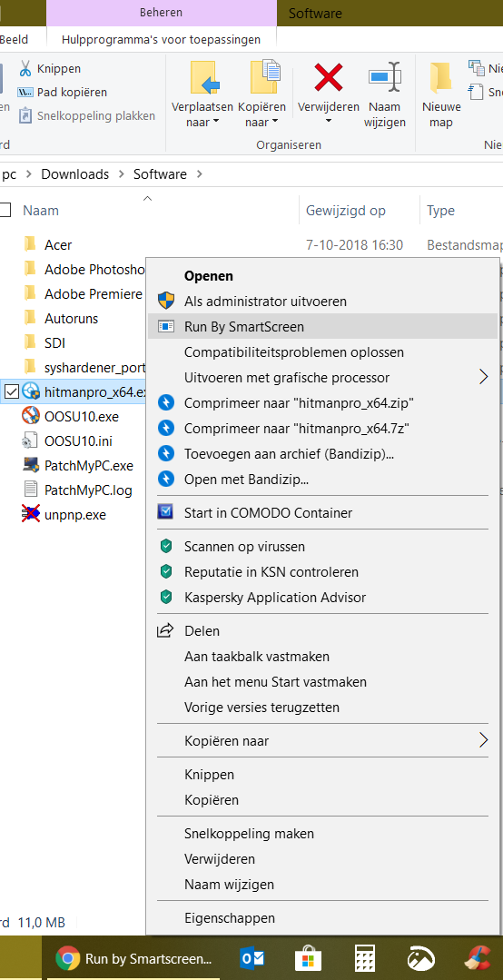Click the OOSU10.ini file icon
The image size is (503, 980).
click(30, 441)
